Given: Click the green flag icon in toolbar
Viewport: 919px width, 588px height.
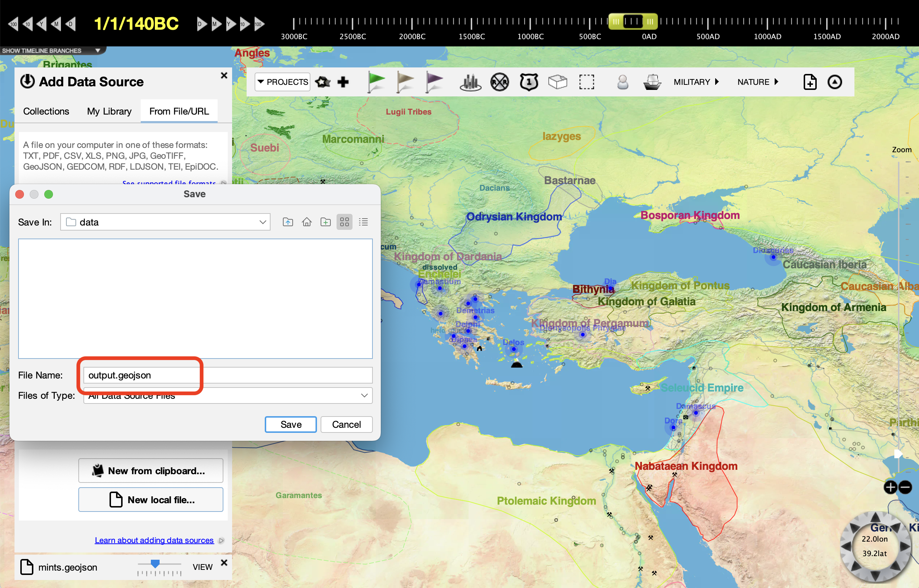Looking at the screenshot, I should (376, 82).
